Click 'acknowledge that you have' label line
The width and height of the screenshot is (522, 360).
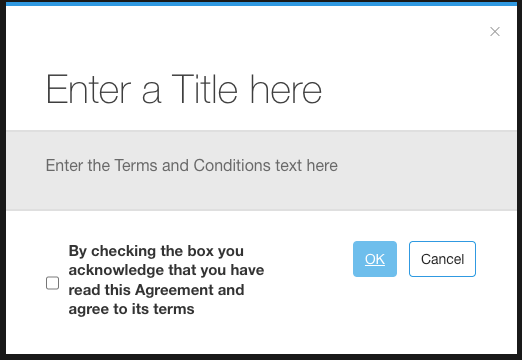166,270
